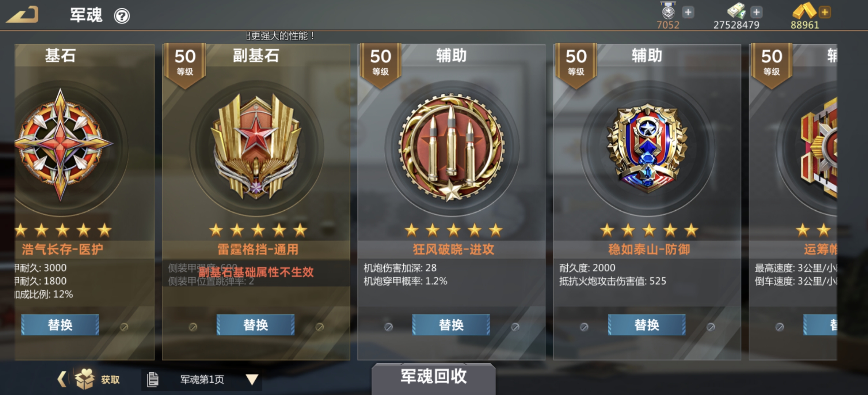Replace 雷霆格挡 with 替换 button
This screenshot has height=395, width=868.
pos(256,325)
